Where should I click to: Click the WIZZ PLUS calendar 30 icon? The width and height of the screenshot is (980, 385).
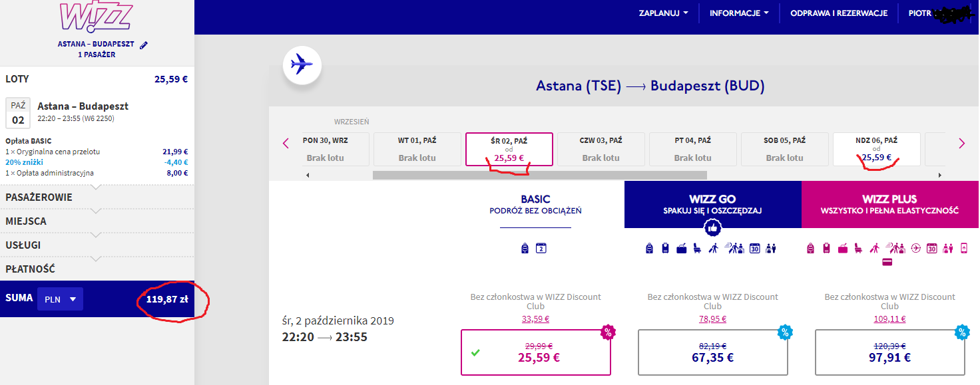(931, 248)
